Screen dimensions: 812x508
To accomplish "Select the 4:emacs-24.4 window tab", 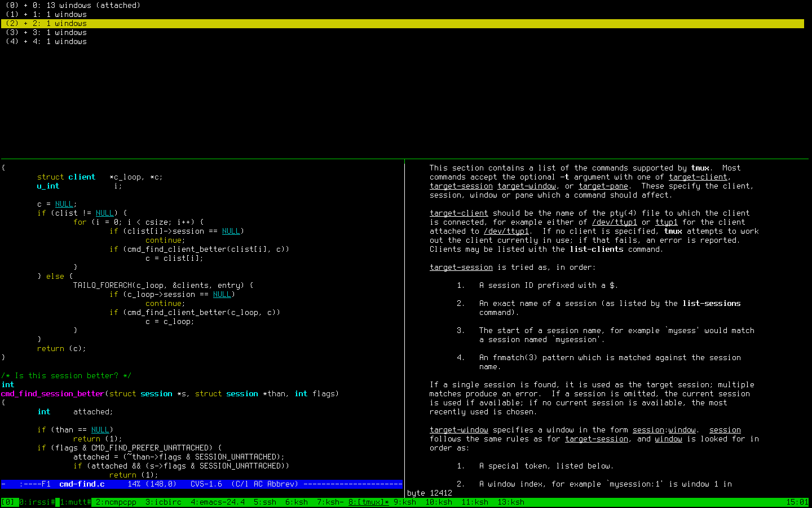I will pos(217,502).
